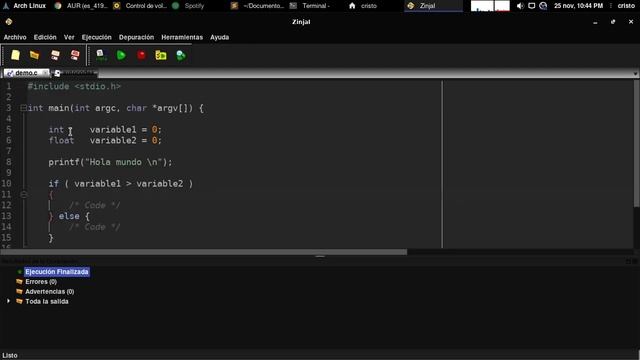Open the cristo home folder taskbar window
This screenshot has height=360, width=640.
point(363,6)
